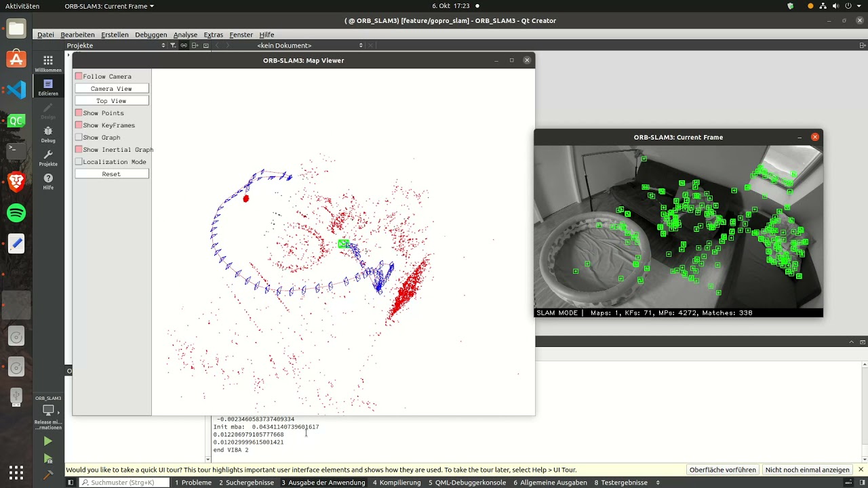Viewport: 868px width, 488px height.
Task: Open the Projekte view dropdown
Action: point(116,45)
